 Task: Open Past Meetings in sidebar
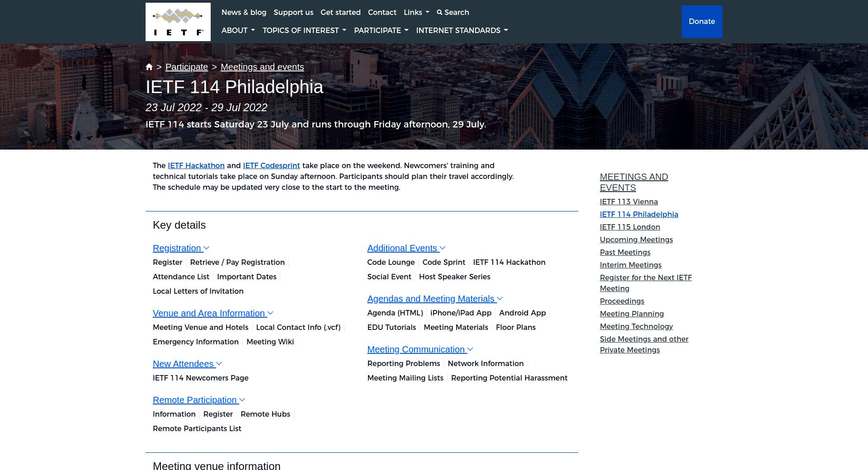(625, 252)
